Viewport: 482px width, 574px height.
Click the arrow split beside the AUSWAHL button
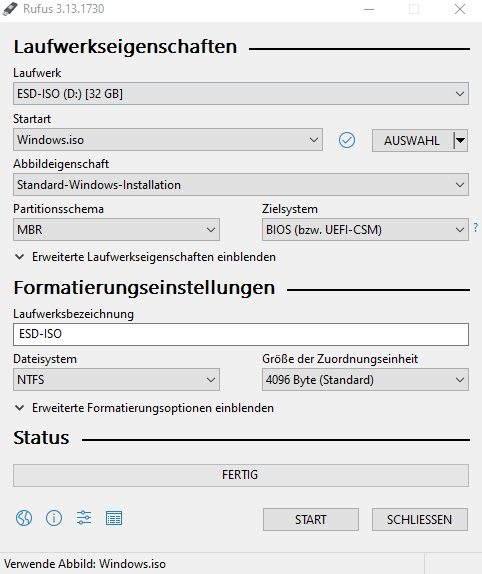460,140
